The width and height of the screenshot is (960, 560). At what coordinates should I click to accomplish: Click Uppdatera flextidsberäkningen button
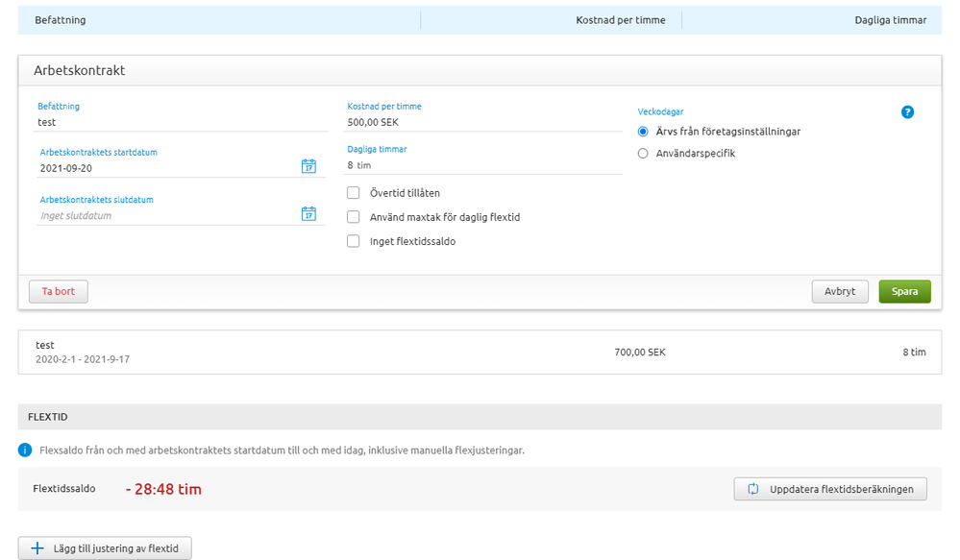[x=830, y=489]
